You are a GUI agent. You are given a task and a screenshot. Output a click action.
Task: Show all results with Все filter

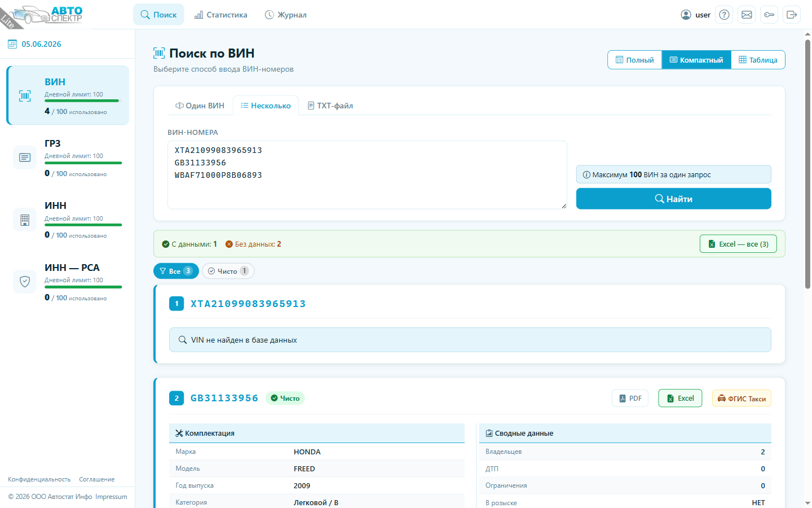pyautogui.click(x=176, y=271)
